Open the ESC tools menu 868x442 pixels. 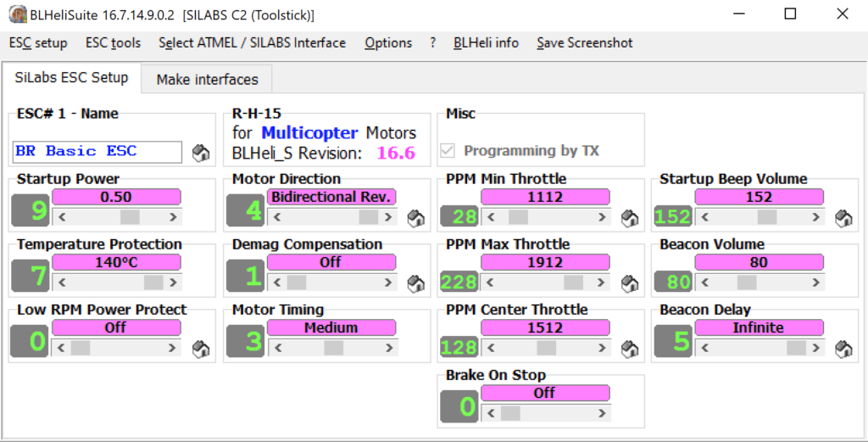point(113,42)
